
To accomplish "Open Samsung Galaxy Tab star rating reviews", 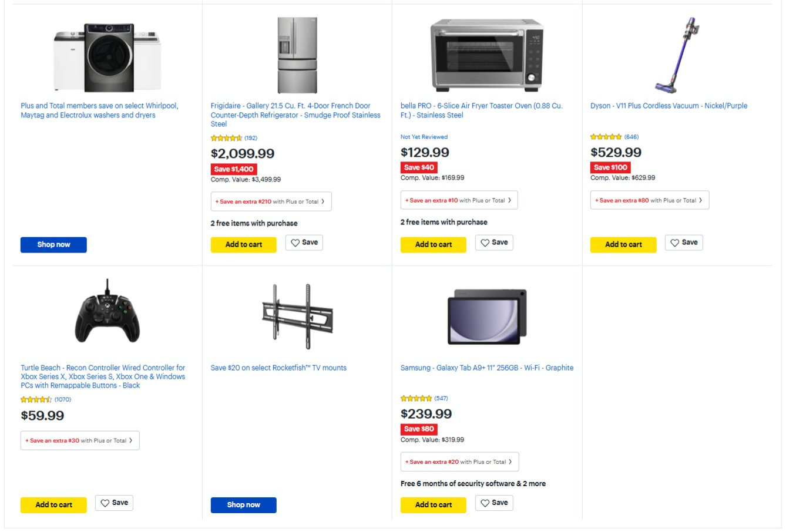I will tap(424, 398).
